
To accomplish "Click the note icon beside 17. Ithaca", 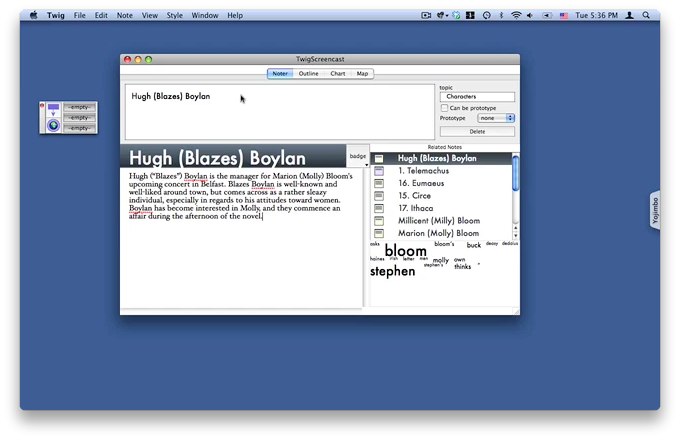I will point(379,209).
